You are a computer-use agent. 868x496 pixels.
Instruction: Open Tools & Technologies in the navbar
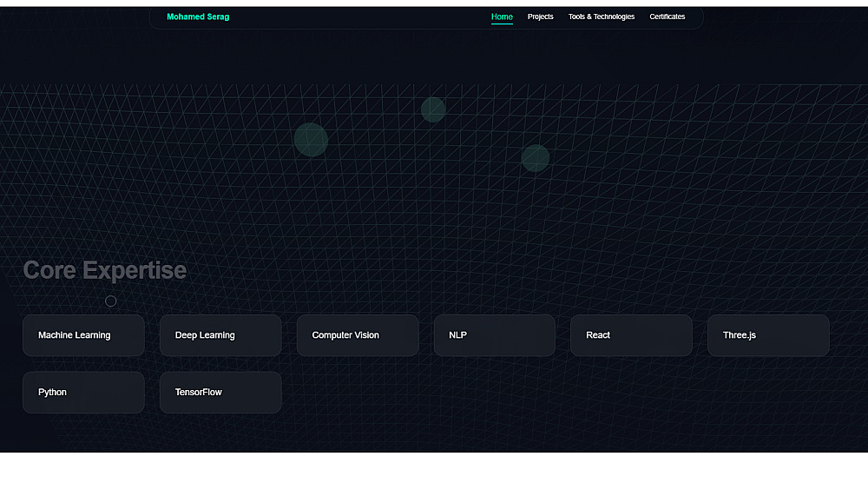[602, 17]
